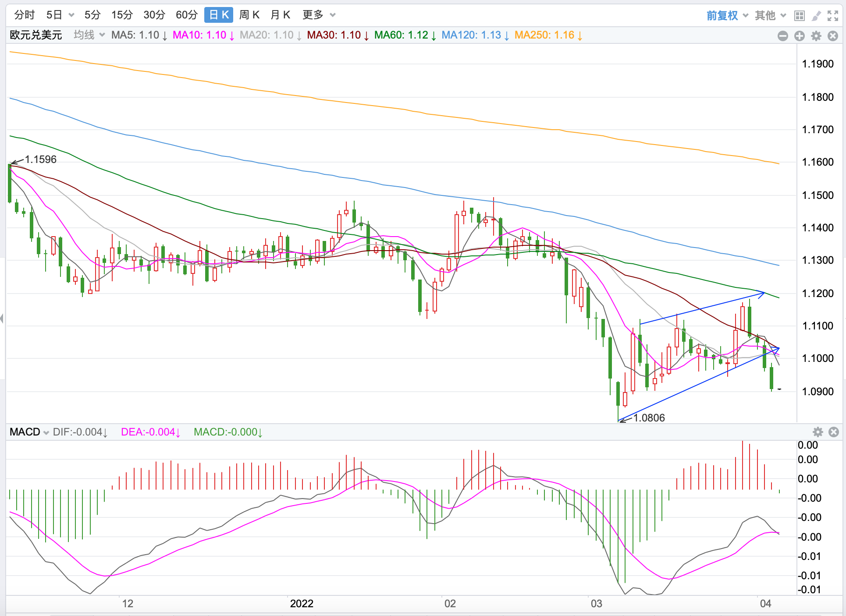
Task: Close the moving average indicator panel
Action: [832, 36]
